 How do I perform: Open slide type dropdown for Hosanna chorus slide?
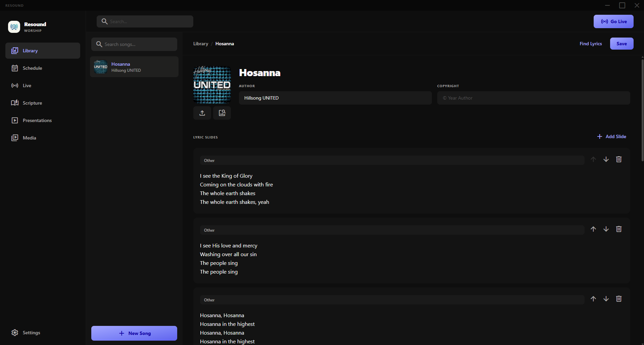pos(392,300)
